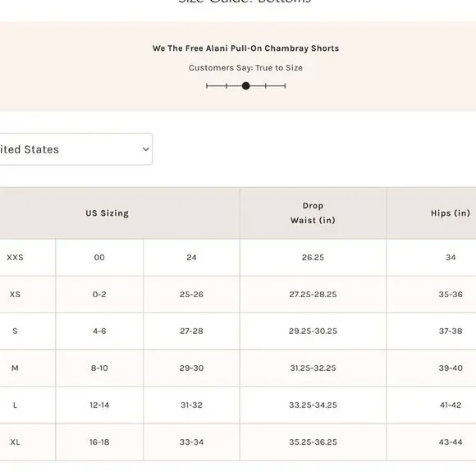Click the 16-18 numeric size cell
This screenshot has height=476, width=476.
[99, 442]
